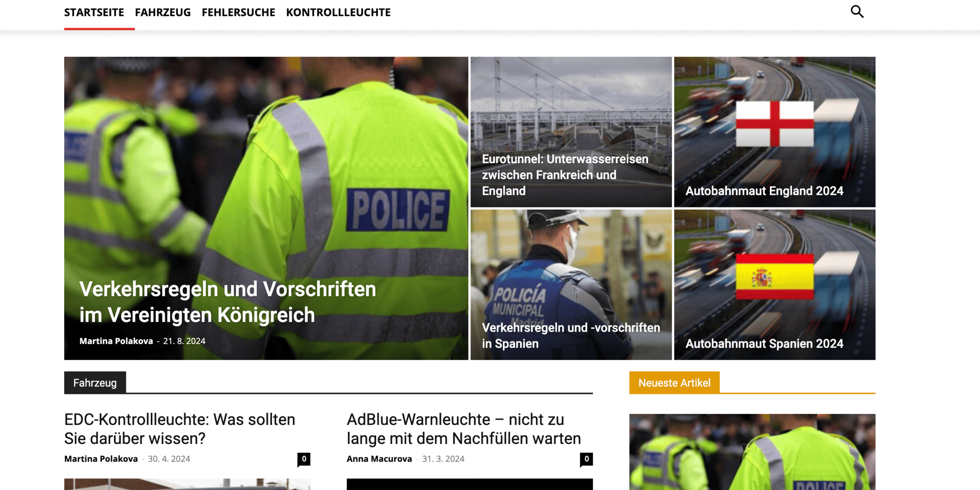Viewport: 980px width, 490px height.
Task: Select the Fahrzeug section heading tab
Action: (95, 383)
